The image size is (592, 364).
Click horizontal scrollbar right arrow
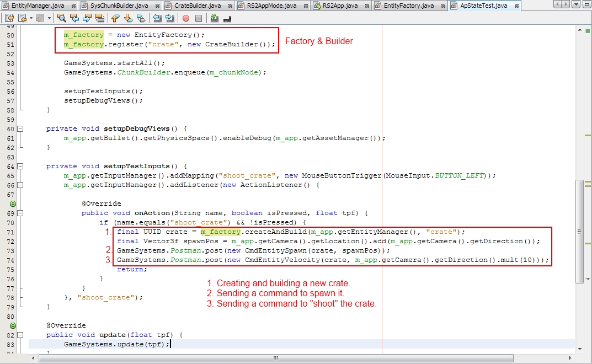point(570,358)
